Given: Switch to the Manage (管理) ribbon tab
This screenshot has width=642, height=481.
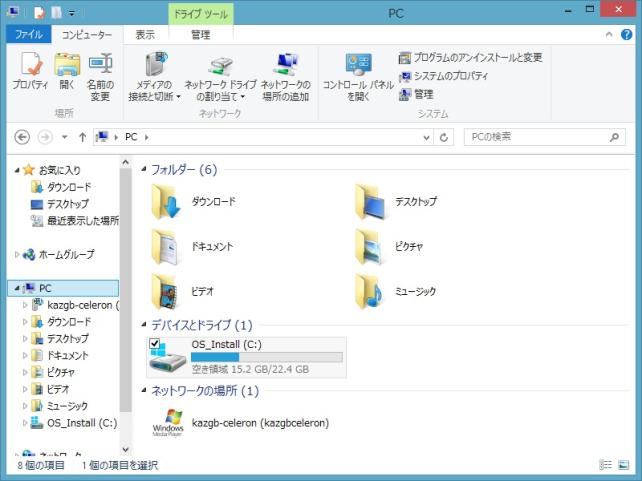Looking at the screenshot, I should tap(201, 35).
